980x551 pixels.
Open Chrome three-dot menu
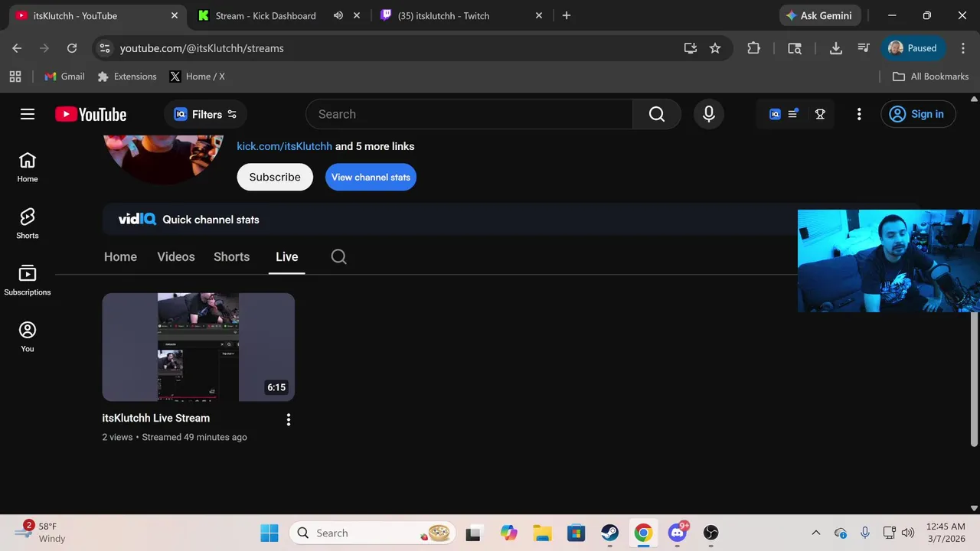point(962,48)
